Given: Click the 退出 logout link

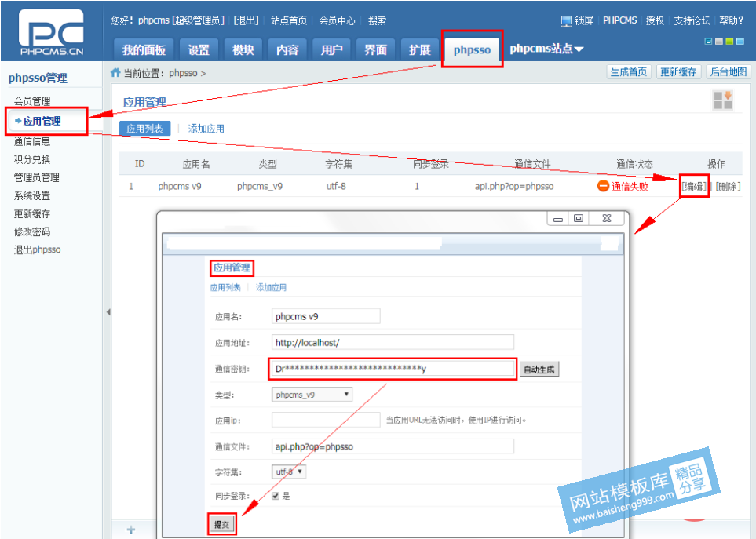Looking at the screenshot, I should [x=247, y=20].
